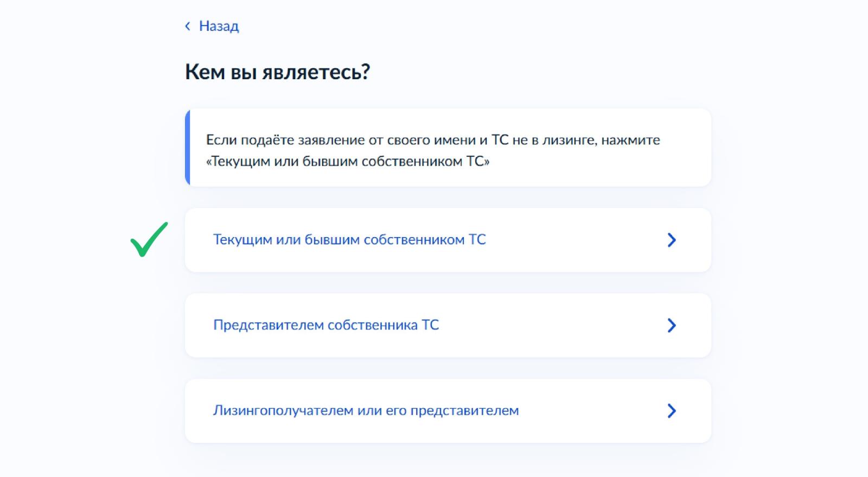Click the info hint text about ТС не в лизинге
The image size is (868, 477).
click(433, 150)
